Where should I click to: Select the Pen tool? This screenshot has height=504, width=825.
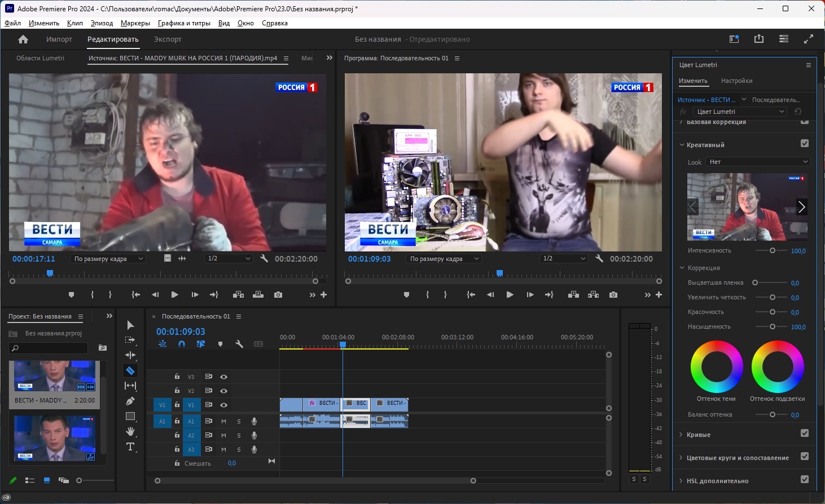click(x=130, y=401)
